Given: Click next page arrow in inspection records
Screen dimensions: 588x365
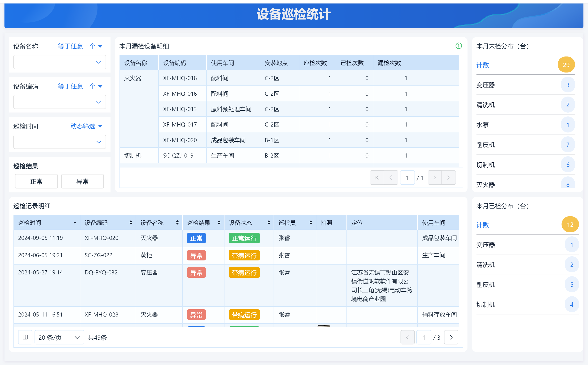Looking at the screenshot, I should click(x=451, y=337).
